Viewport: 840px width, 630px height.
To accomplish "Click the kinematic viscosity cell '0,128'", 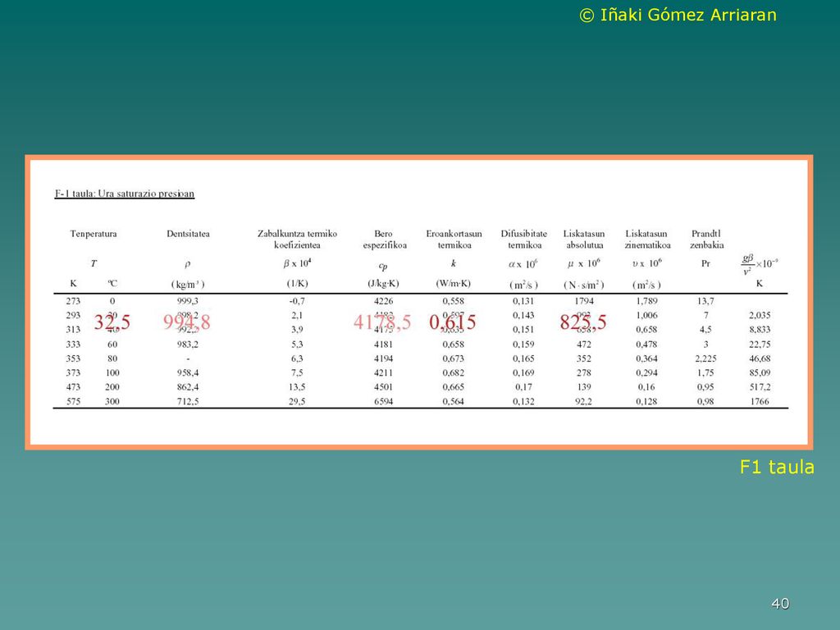I will tap(646, 401).
